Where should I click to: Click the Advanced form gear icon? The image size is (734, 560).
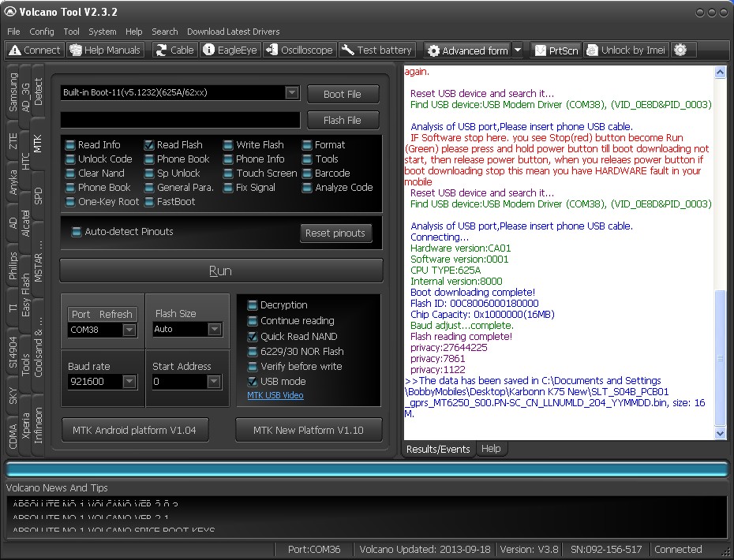pyautogui.click(x=434, y=50)
